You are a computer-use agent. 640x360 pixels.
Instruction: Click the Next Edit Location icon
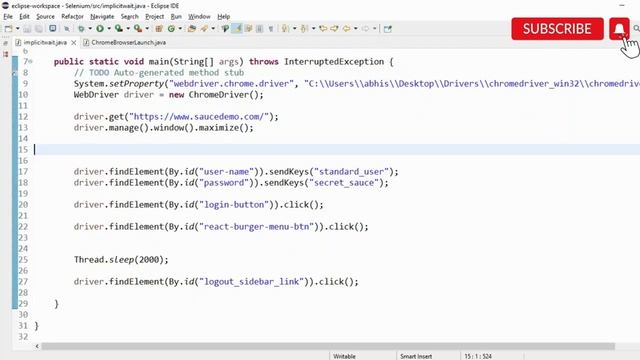(x=334, y=29)
